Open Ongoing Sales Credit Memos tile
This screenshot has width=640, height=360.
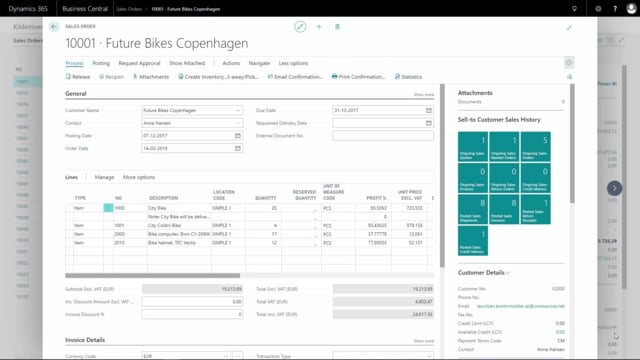pyautogui.click(x=536, y=178)
